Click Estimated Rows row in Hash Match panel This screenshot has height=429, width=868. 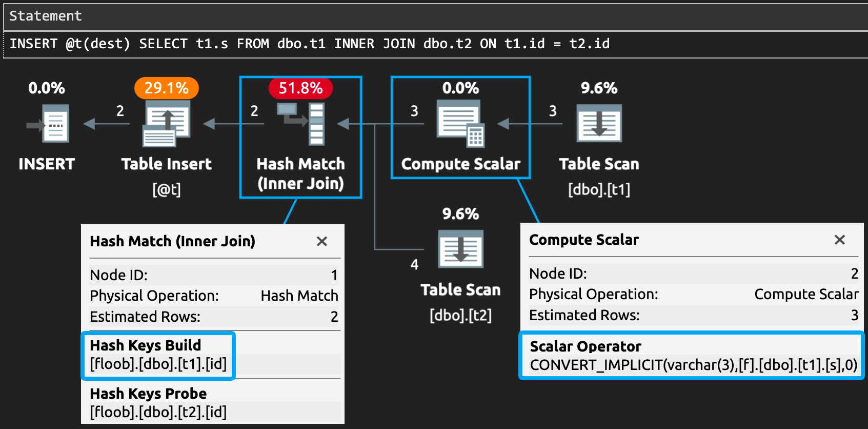pos(214,317)
